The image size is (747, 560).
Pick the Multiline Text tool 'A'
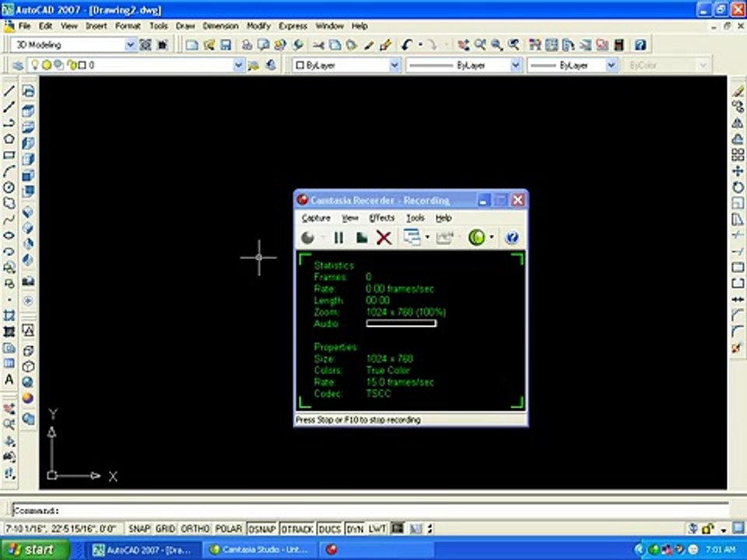9,380
